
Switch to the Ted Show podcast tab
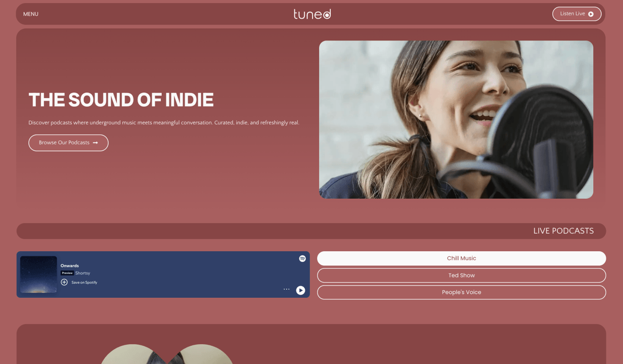click(461, 276)
